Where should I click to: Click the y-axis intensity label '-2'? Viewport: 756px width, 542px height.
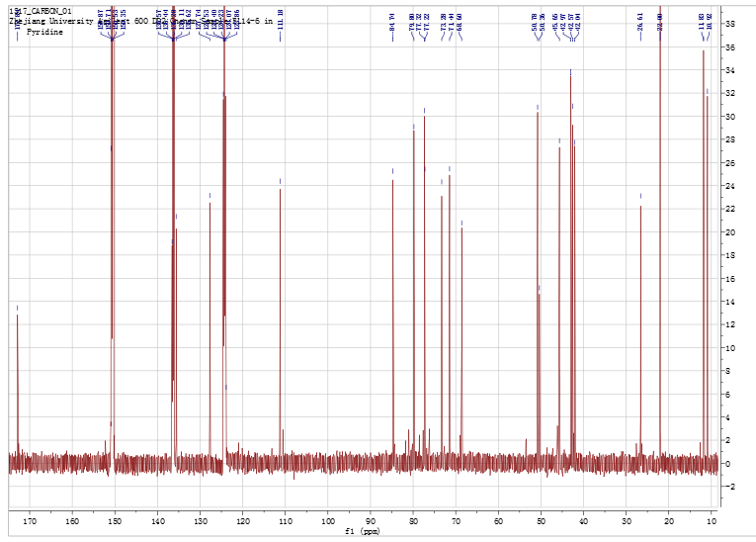(x=729, y=487)
